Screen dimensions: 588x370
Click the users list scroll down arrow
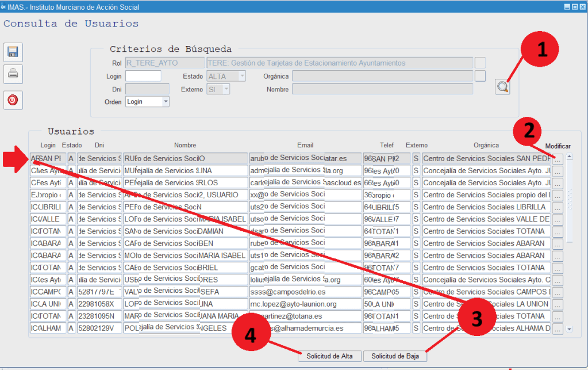(569, 329)
